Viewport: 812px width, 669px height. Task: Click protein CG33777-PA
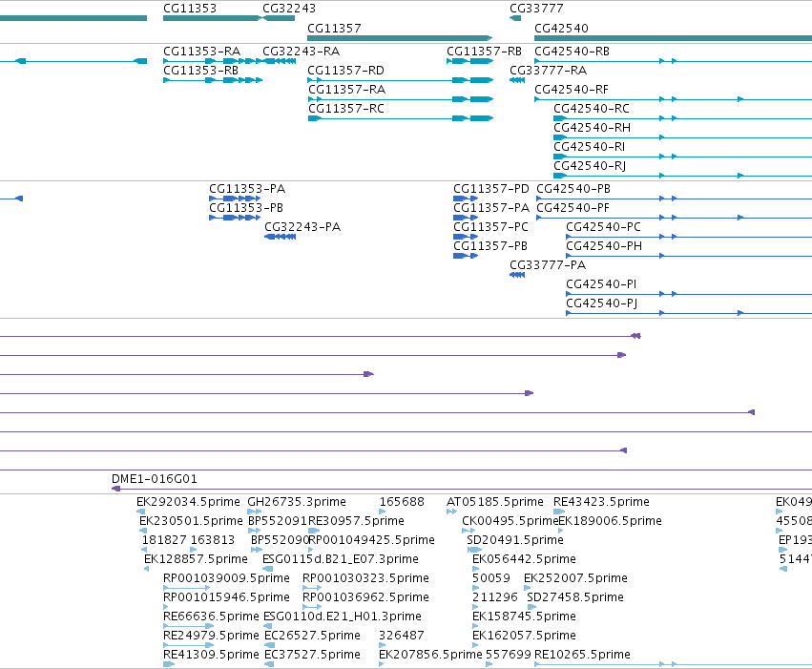point(517,275)
